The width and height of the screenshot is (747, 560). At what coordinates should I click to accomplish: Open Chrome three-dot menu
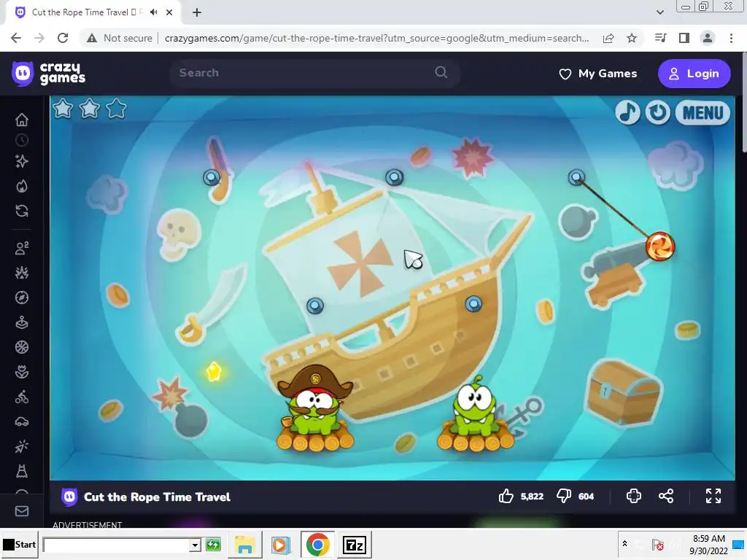tap(731, 38)
